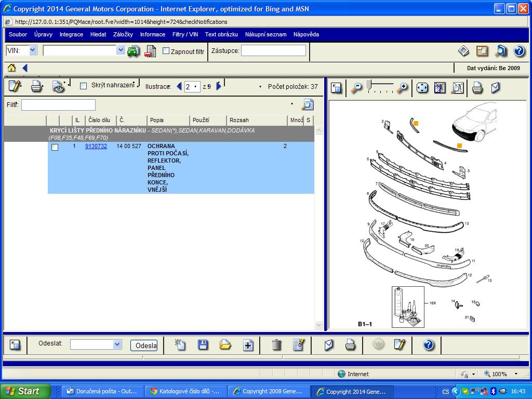
Task: Click the fit illustration to window icon
Action: pyautogui.click(x=422, y=88)
